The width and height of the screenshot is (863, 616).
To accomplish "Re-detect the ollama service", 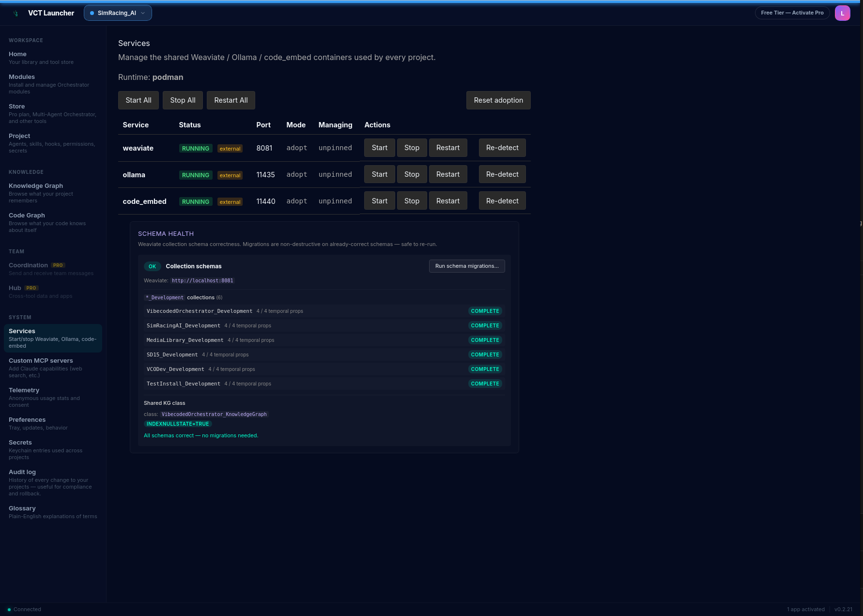I will (x=502, y=174).
